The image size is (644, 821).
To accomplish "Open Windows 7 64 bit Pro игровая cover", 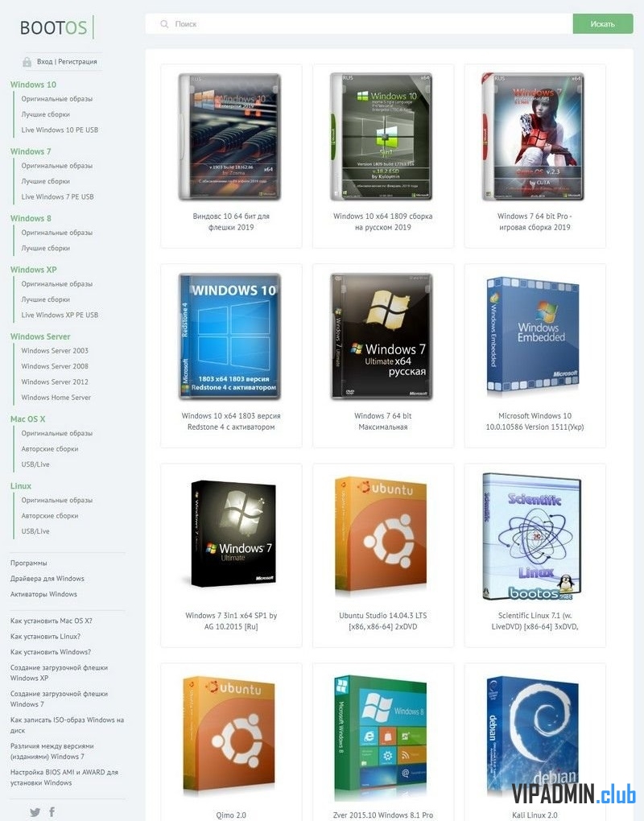I will (534, 137).
